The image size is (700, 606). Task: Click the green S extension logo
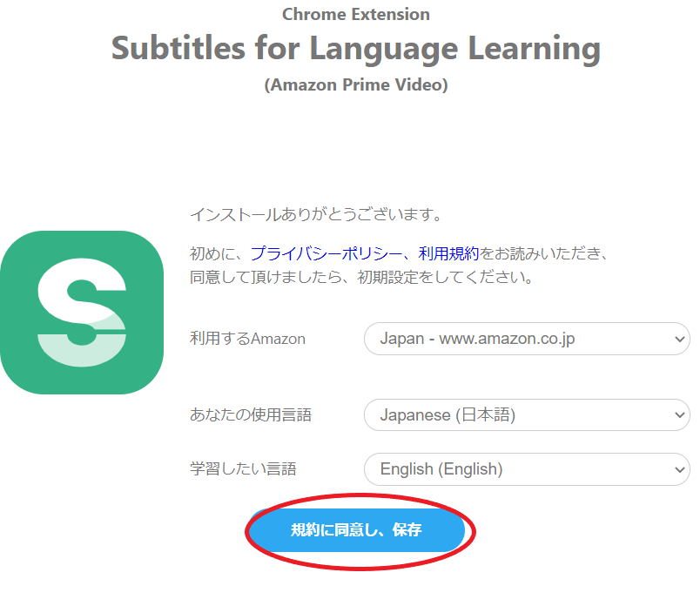(x=83, y=313)
